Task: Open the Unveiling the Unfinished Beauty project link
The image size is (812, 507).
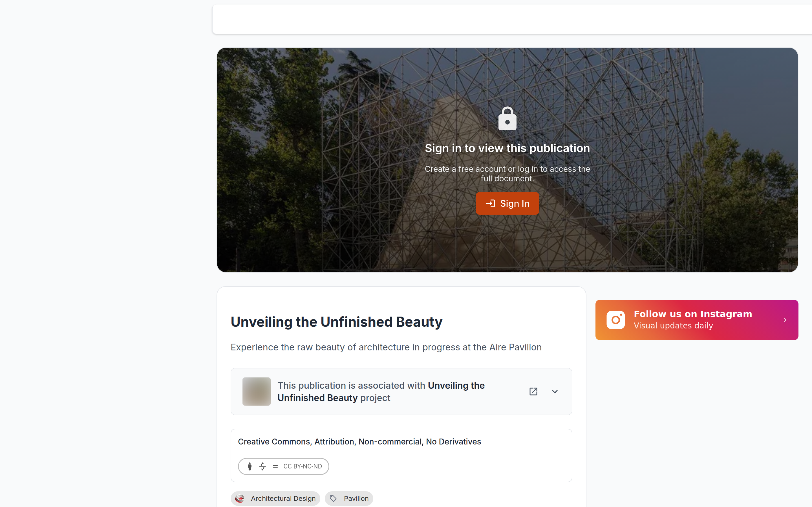Action: click(381, 392)
